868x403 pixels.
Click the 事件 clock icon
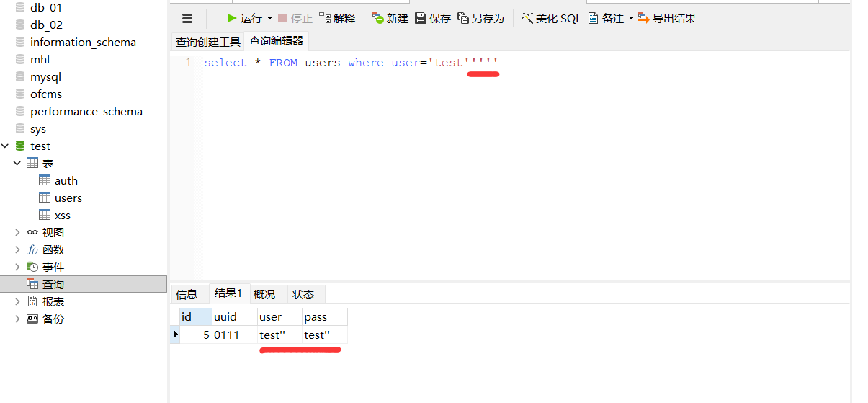coord(32,267)
